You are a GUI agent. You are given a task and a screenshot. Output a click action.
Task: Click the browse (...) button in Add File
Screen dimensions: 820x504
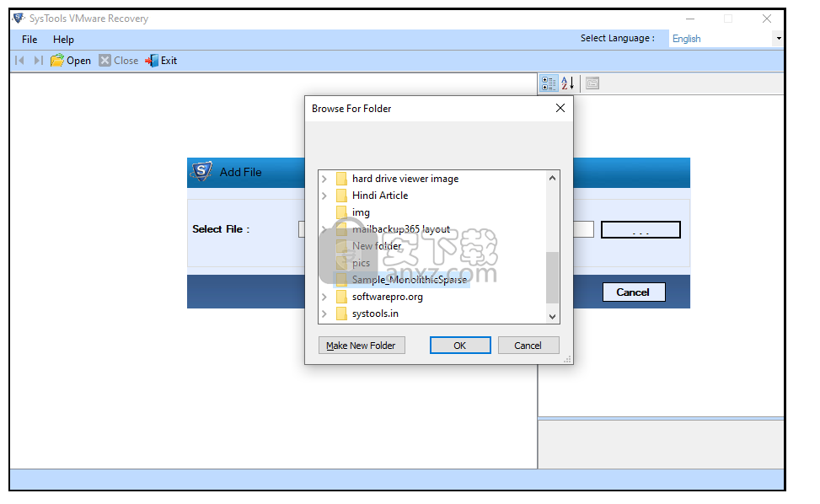640,229
